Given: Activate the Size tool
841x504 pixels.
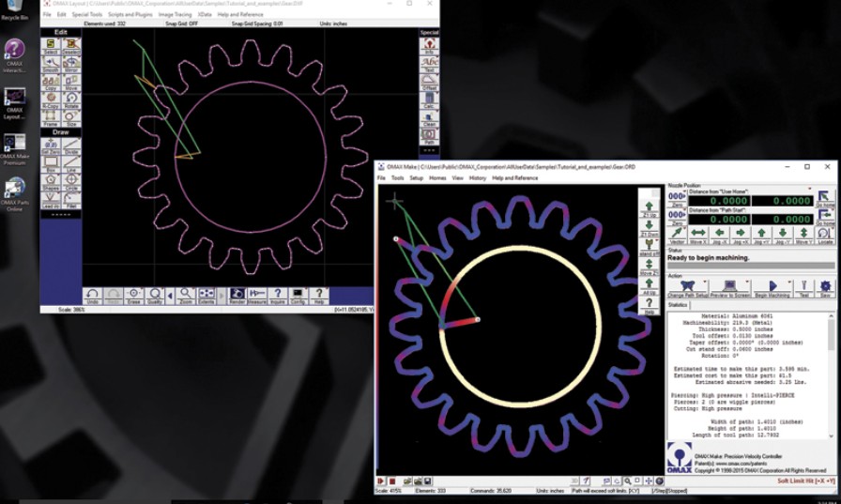Looking at the screenshot, I should click(70, 118).
